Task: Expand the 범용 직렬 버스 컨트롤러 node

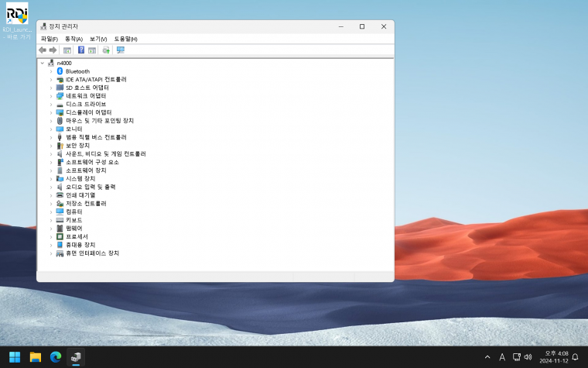Action: (51, 137)
